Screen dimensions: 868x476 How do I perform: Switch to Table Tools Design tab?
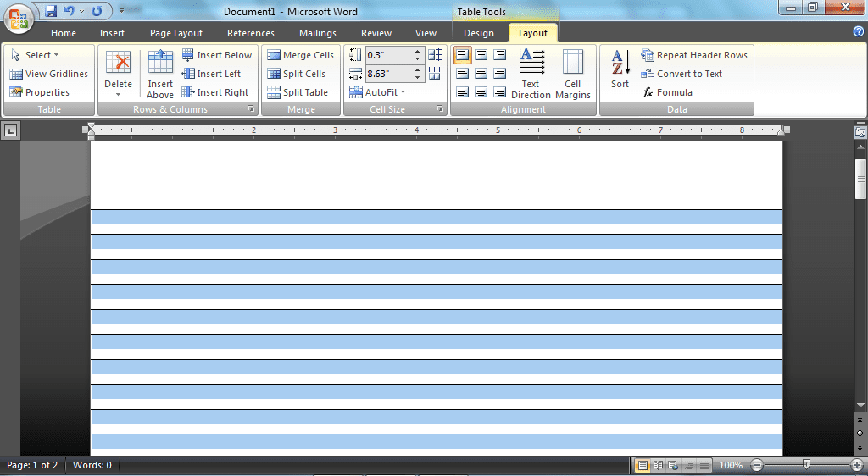pyautogui.click(x=479, y=33)
